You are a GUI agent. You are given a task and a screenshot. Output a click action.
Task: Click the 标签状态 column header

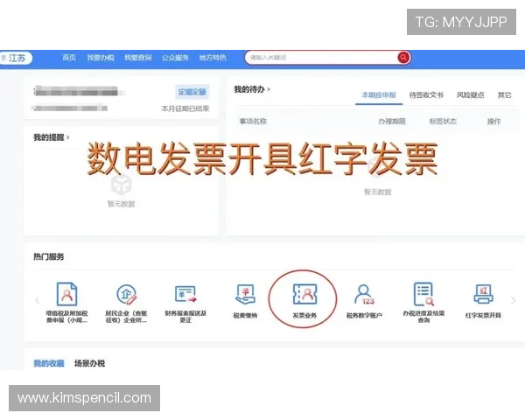pyautogui.click(x=443, y=122)
